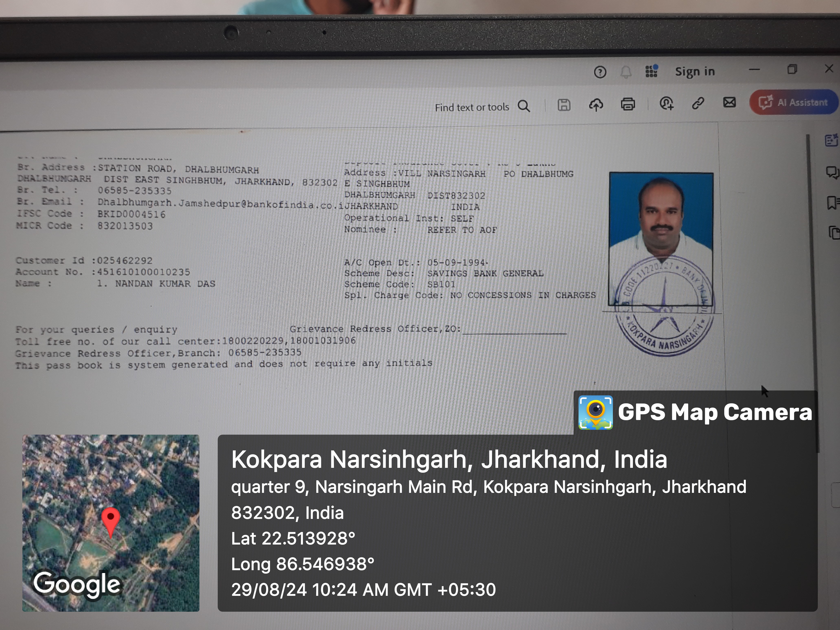Screen dimensions: 840x630
Task: Click the text NO CONCESSIONS IN CHARGES
Action: click(x=523, y=295)
